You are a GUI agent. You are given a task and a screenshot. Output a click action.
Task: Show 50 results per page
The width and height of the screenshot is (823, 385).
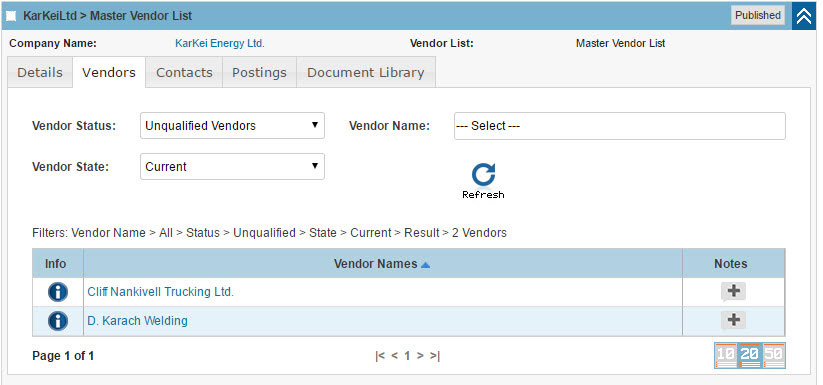774,356
